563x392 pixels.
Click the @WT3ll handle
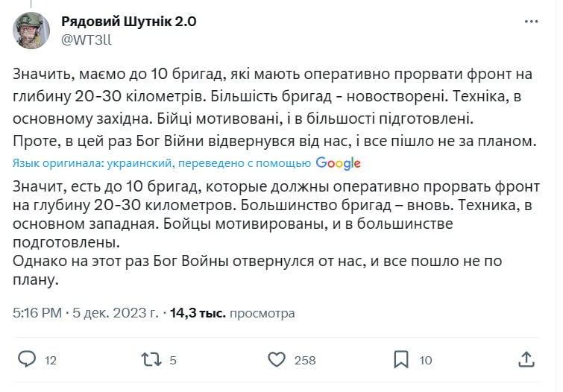tap(86, 39)
